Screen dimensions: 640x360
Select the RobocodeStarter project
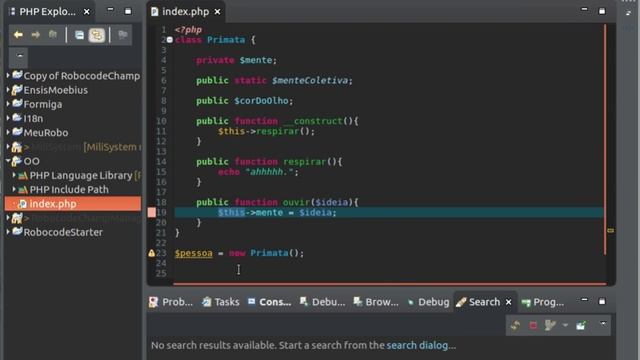[x=63, y=232]
